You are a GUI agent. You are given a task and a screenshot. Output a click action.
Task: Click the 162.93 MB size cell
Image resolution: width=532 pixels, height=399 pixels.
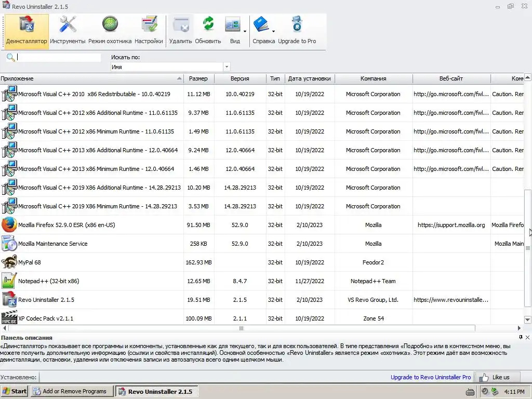(x=198, y=262)
